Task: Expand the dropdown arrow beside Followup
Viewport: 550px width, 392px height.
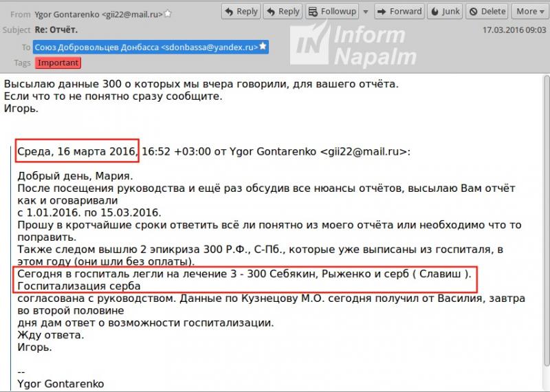Action: point(365,12)
